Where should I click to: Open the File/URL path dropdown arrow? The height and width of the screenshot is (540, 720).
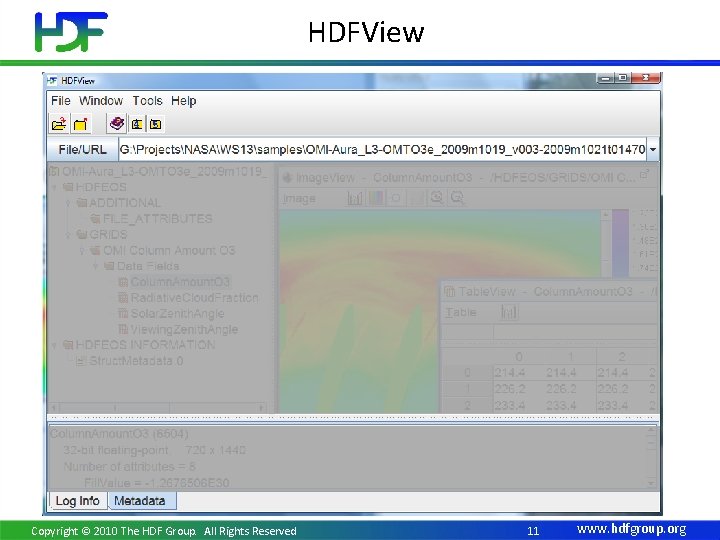tap(652, 150)
